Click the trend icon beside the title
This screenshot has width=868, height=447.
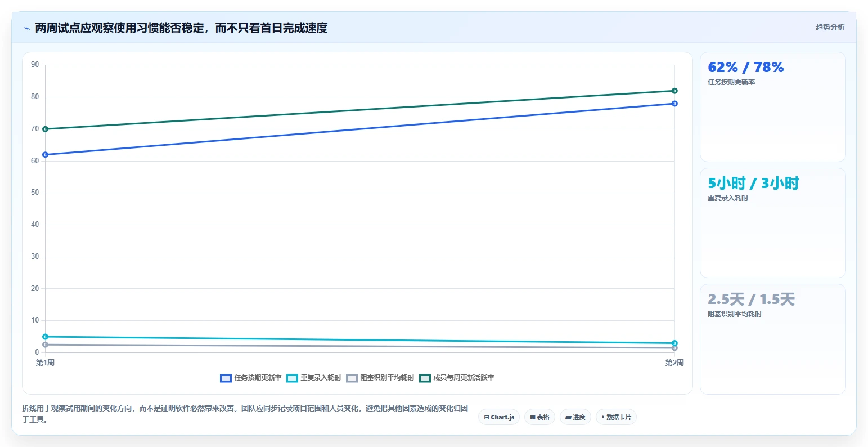pyautogui.click(x=26, y=28)
